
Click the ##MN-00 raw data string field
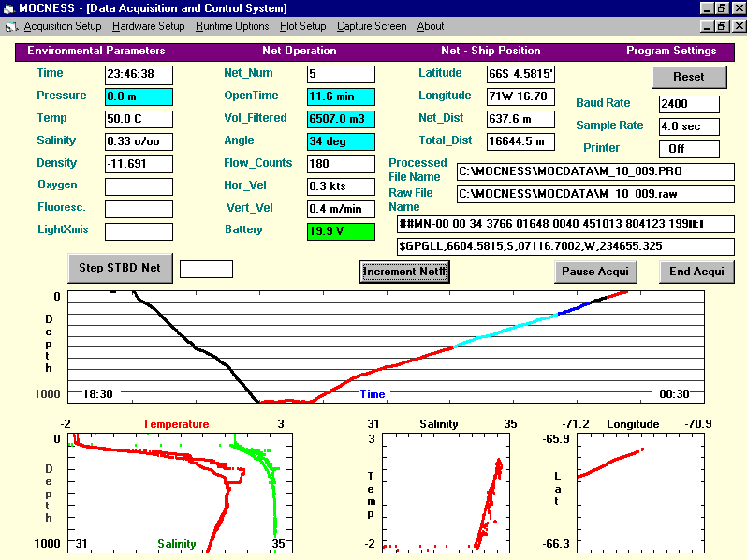tap(565, 224)
